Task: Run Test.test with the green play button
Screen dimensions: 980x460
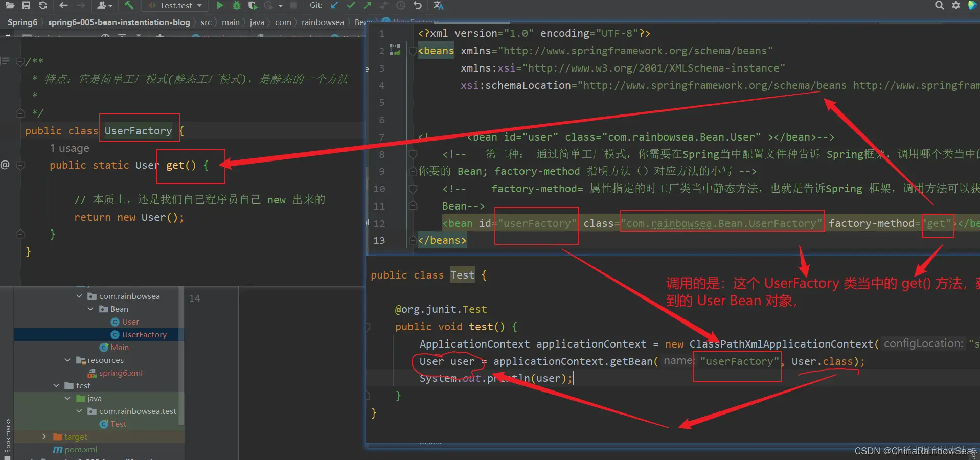Action: coord(220,5)
